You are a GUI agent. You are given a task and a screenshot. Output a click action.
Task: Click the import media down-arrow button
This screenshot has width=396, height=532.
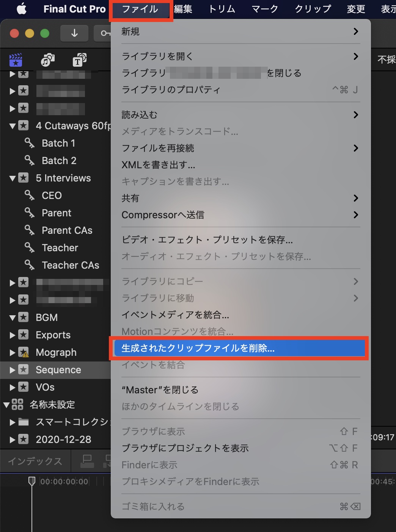point(74,33)
